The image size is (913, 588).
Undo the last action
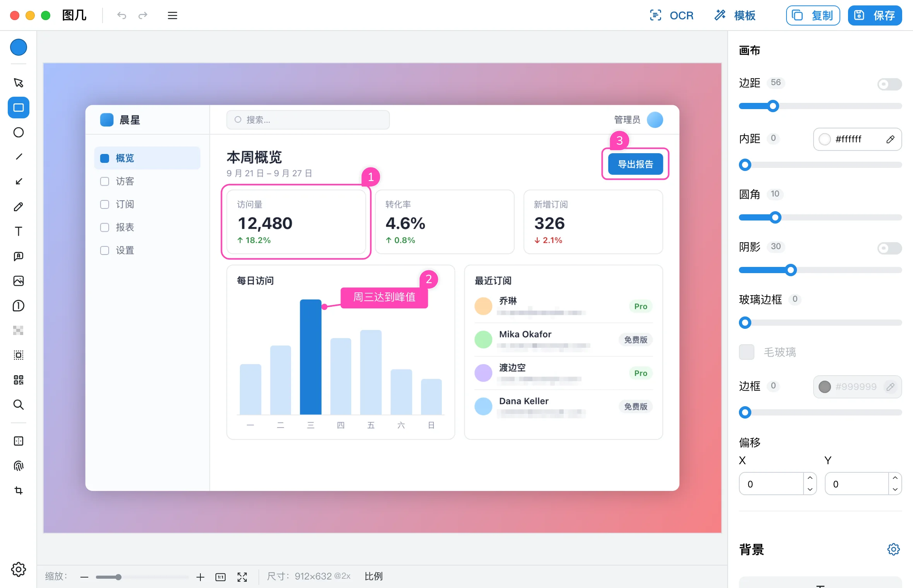pyautogui.click(x=122, y=15)
